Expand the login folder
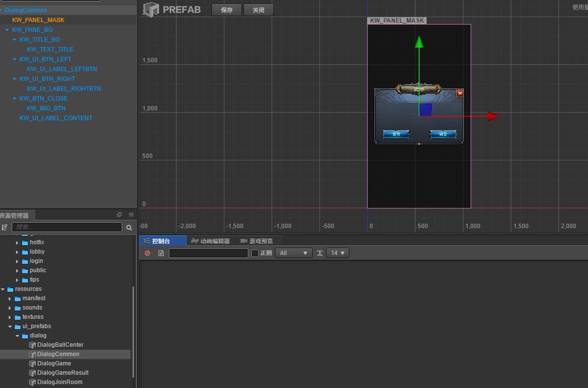Viewport: 588px width, 388px height. [17, 261]
